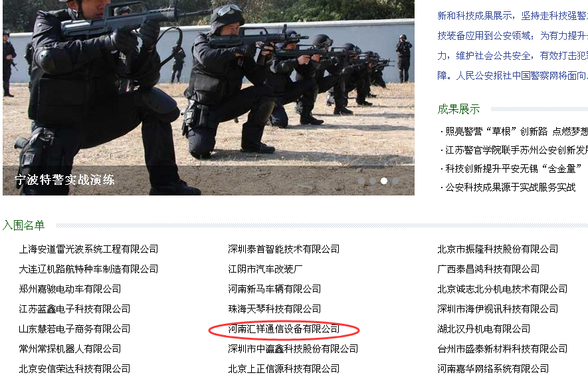
Task: Click 江阴市汽车改装厂 entry
Action: (x=265, y=269)
